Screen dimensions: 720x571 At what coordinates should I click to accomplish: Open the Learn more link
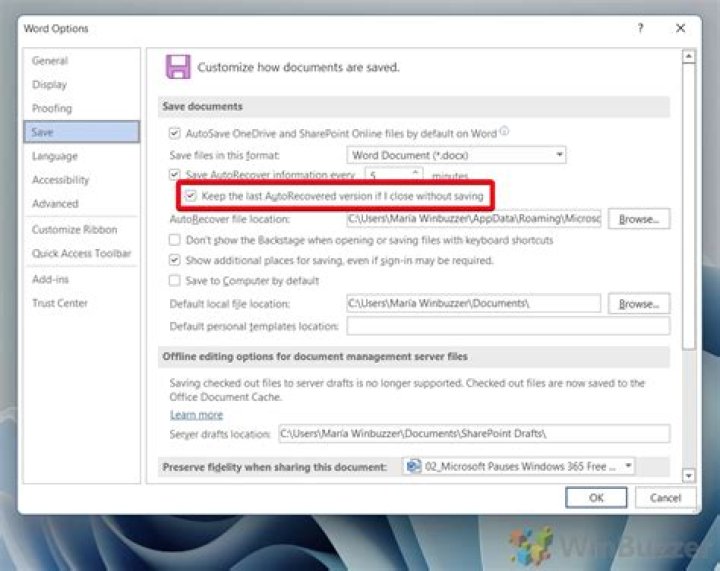coord(197,415)
